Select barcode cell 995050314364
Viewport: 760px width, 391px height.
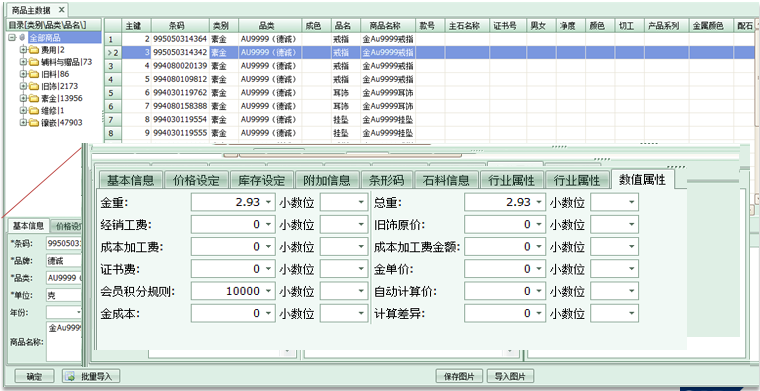click(180, 39)
